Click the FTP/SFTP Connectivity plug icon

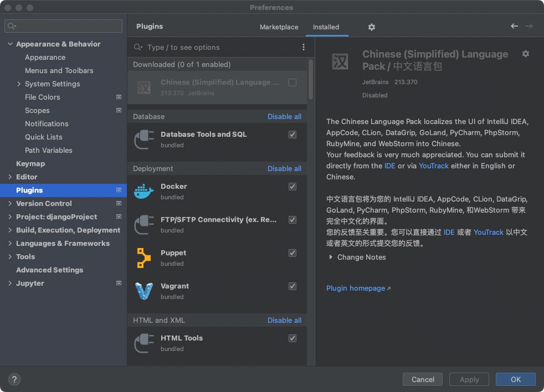(x=143, y=224)
